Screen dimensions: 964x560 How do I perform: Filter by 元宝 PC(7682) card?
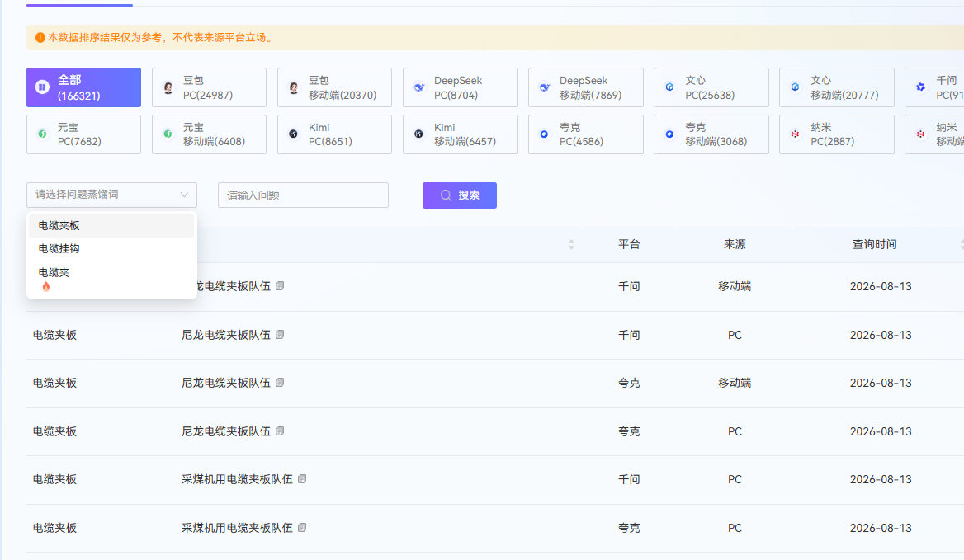click(x=83, y=134)
